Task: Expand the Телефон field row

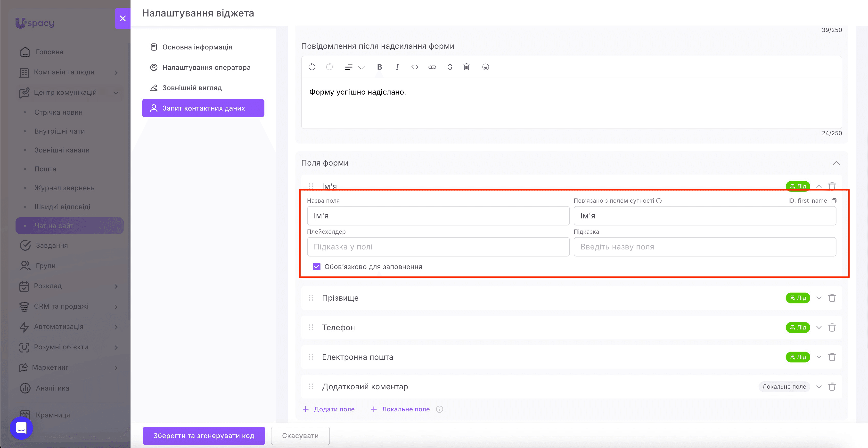Action: click(x=819, y=328)
